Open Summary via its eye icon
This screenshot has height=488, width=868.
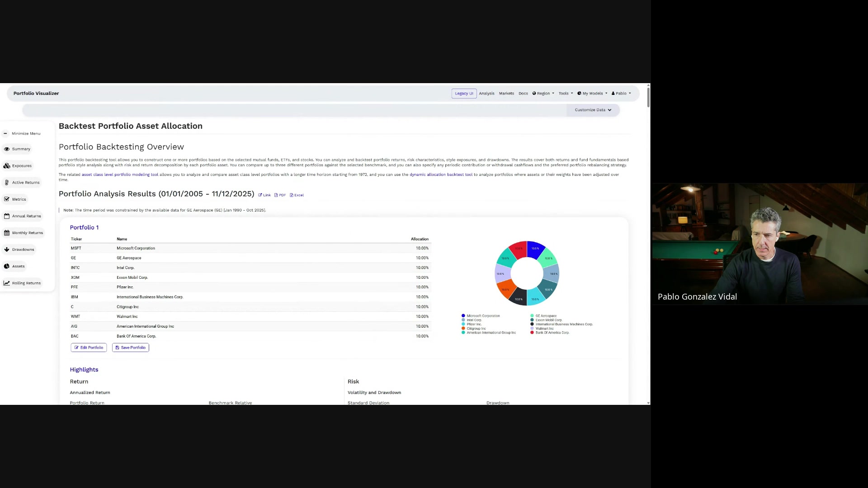[7, 149]
